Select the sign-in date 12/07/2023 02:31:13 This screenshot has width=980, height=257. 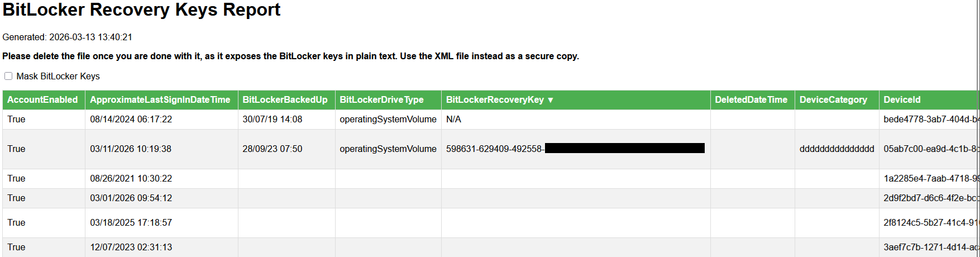(131, 248)
